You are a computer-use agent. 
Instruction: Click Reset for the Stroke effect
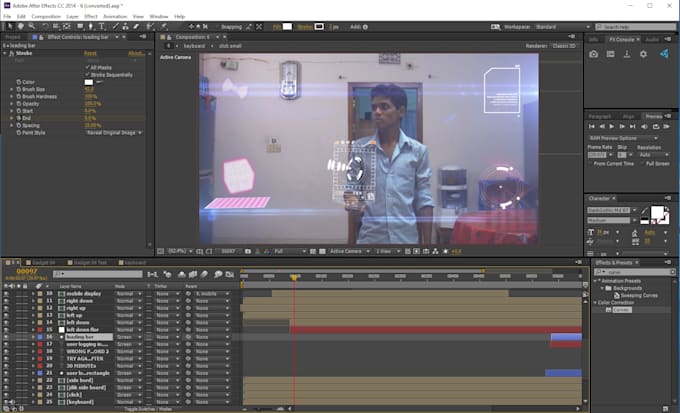(x=90, y=53)
